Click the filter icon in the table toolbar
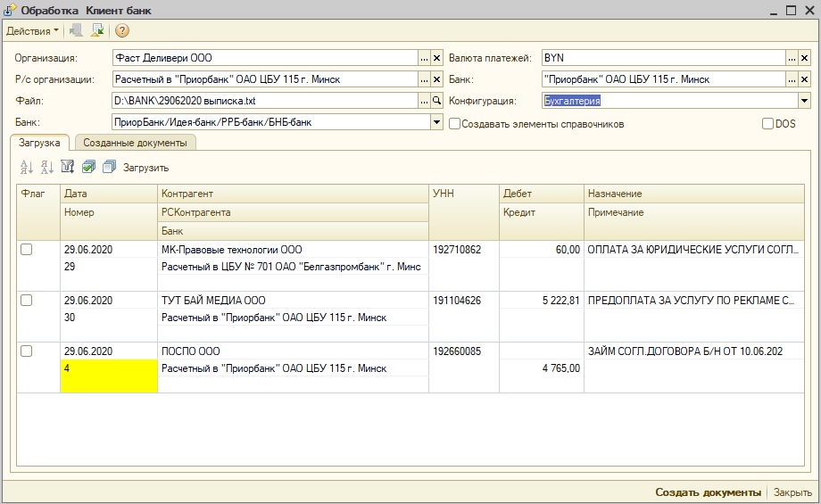Viewport: 821px width, 504px height. pyautogui.click(x=67, y=167)
